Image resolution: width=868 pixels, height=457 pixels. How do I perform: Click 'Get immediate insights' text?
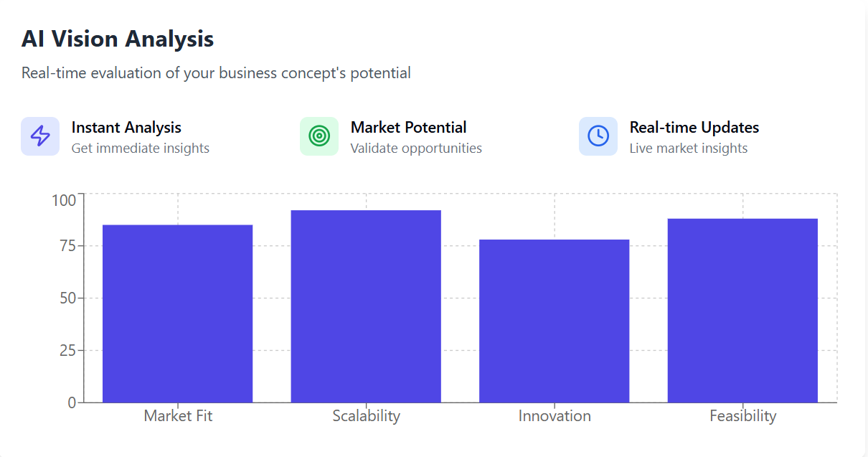(141, 149)
